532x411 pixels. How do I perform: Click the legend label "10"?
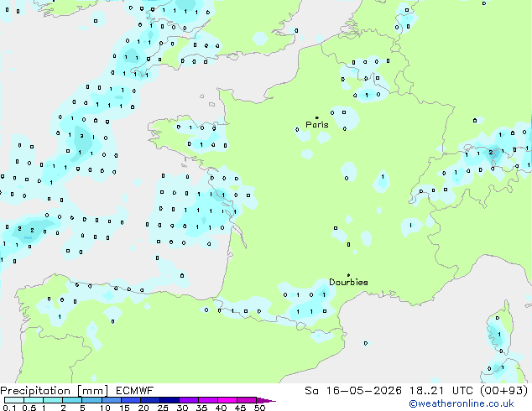pos(105,408)
